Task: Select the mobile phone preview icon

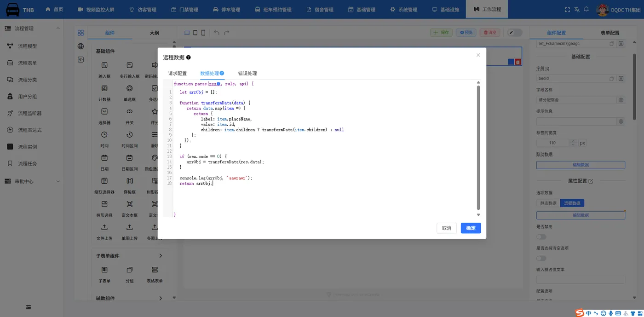Action: point(203,33)
